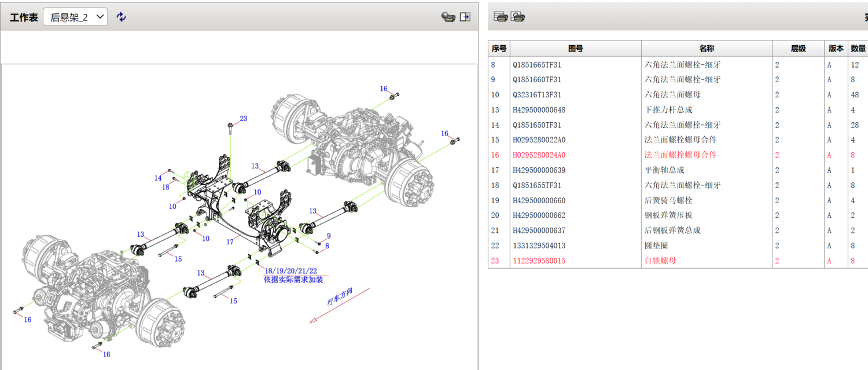Image resolution: width=868 pixels, height=370 pixels.
Task: Sort by the 图号 column header
Action: pos(575,49)
